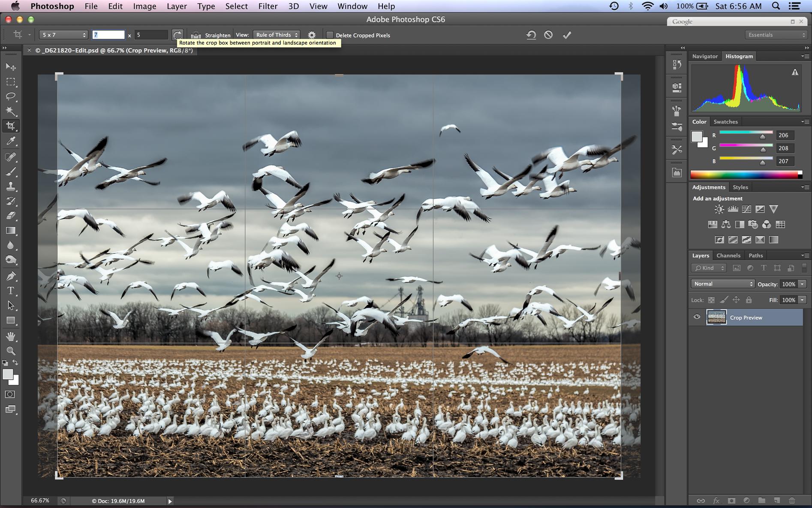812x508 pixels.
Task: Click the crop width input field
Action: [x=108, y=35]
